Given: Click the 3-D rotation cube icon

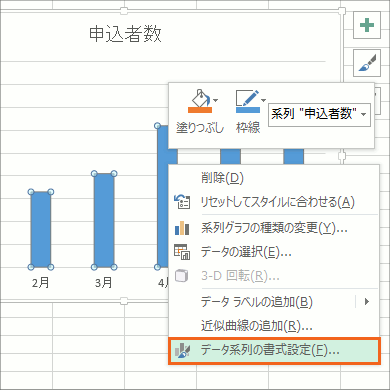Looking at the screenshot, I should point(182,276).
